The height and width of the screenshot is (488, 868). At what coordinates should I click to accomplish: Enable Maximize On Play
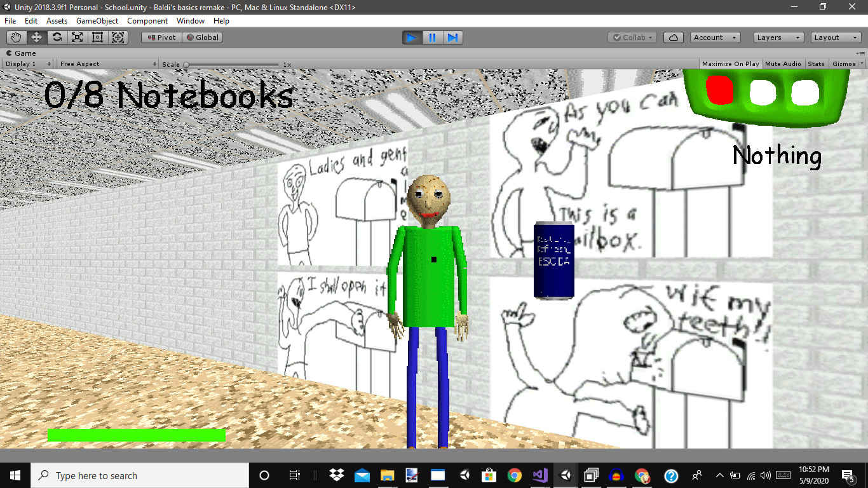(x=730, y=64)
